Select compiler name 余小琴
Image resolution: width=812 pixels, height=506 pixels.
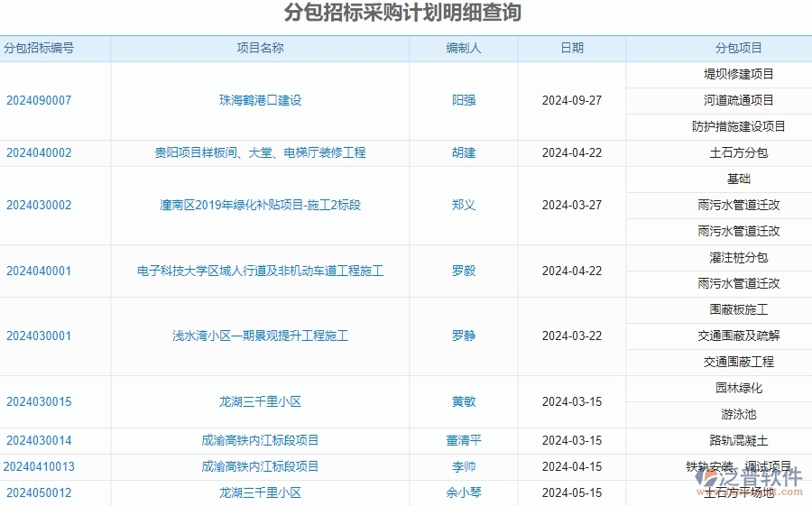point(464,492)
